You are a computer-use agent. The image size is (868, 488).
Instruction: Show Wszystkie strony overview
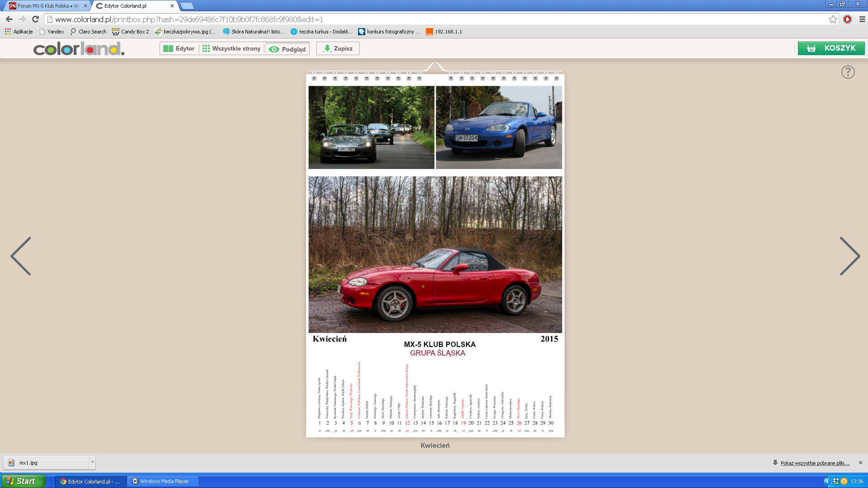click(231, 49)
